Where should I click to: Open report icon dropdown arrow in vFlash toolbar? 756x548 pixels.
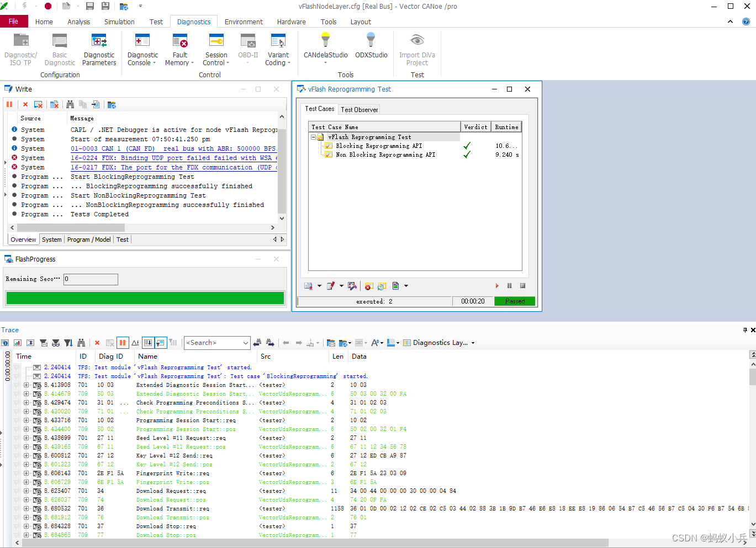[x=319, y=286]
